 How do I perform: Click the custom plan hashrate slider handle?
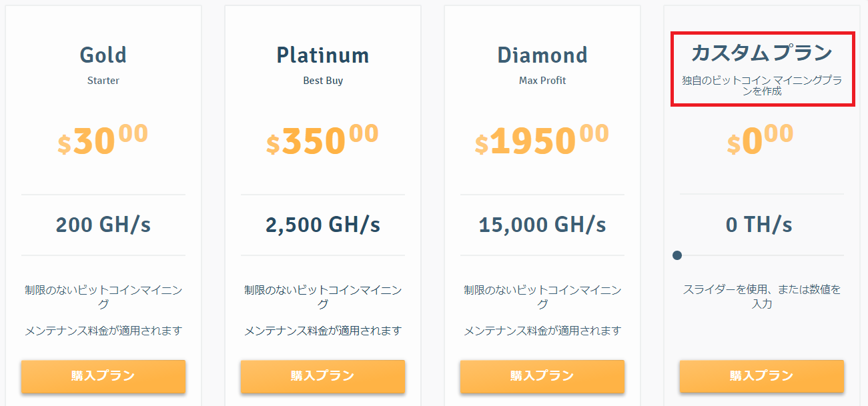click(677, 255)
